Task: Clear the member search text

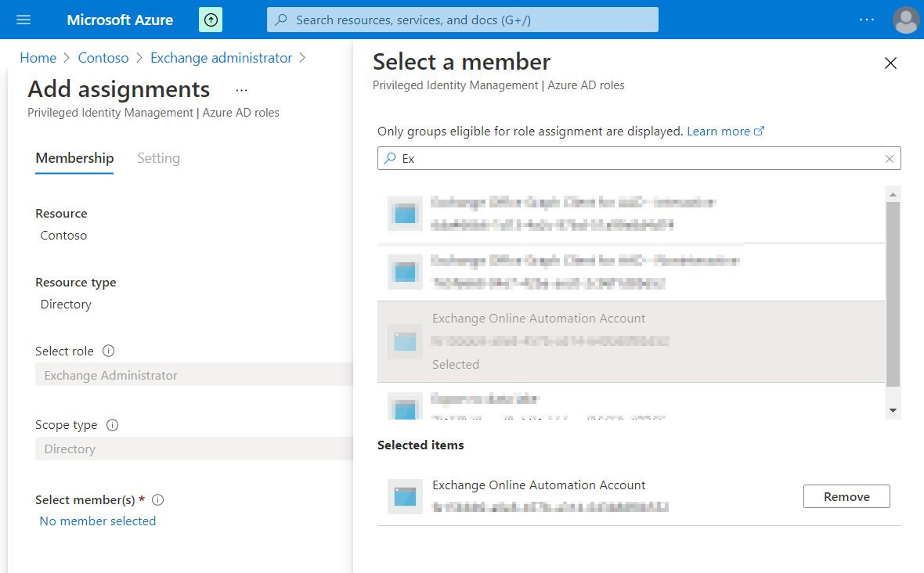Action: (x=890, y=158)
